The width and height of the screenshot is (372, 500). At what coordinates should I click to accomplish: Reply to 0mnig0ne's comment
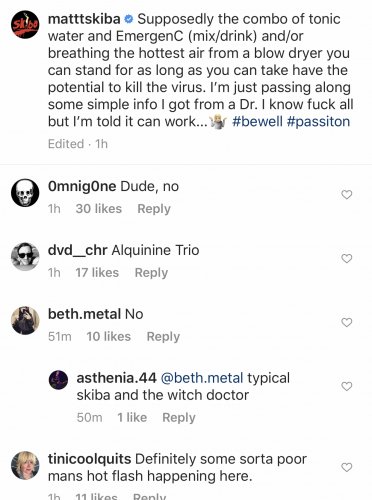(154, 209)
